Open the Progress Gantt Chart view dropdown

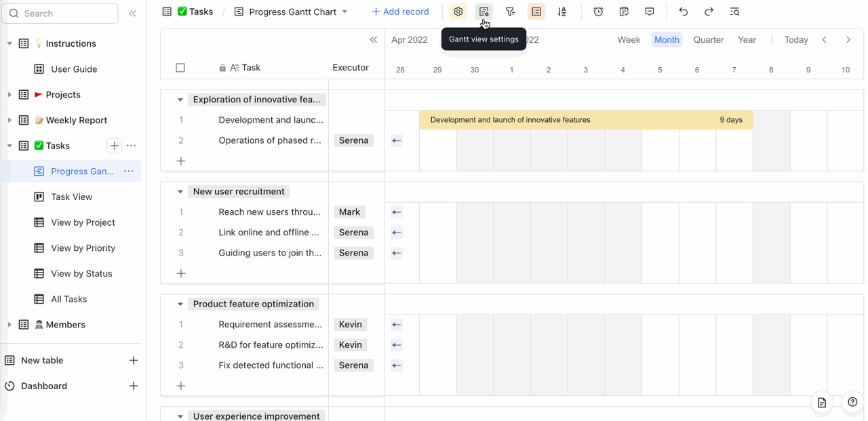pyautogui.click(x=344, y=12)
